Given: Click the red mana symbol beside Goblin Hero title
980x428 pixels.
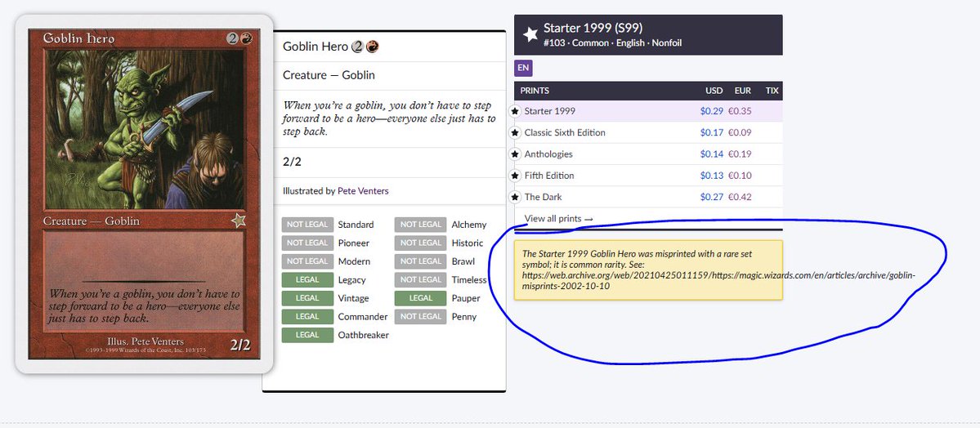Looking at the screenshot, I should 373,47.
